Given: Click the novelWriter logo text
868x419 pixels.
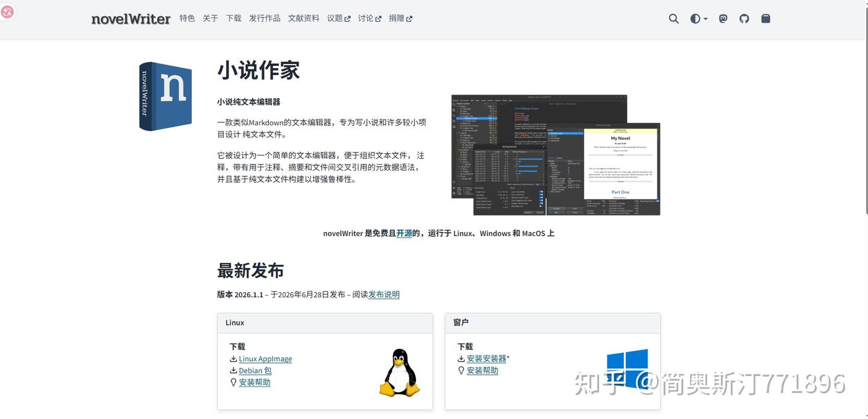Looking at the screenshot, I should click(x=131, y=19).
